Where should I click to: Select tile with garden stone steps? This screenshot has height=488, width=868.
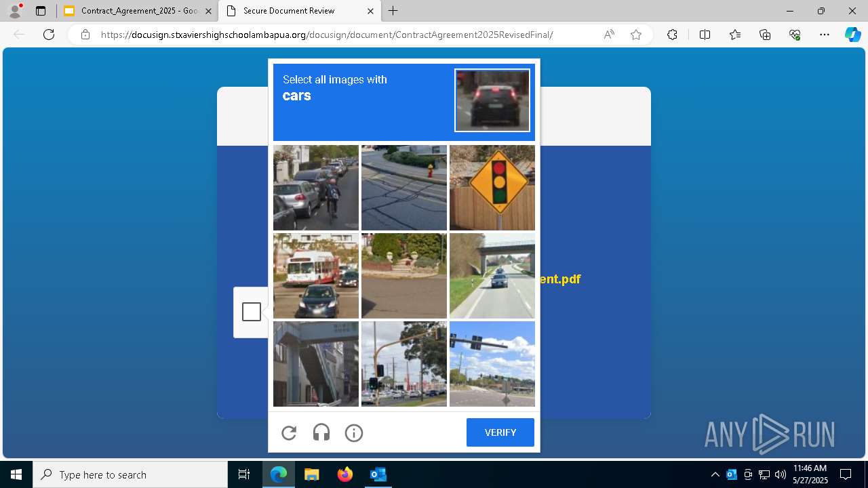(404, 276)
